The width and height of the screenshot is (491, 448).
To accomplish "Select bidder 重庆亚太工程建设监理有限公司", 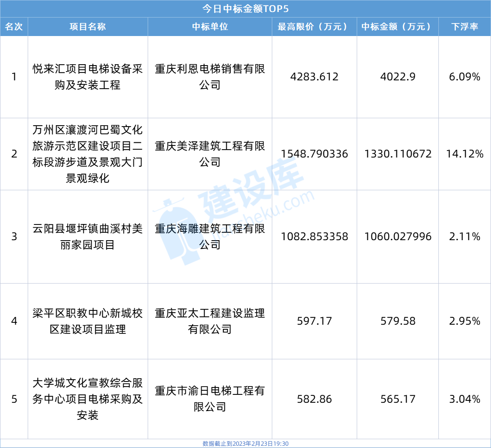I will click(210, 321).
